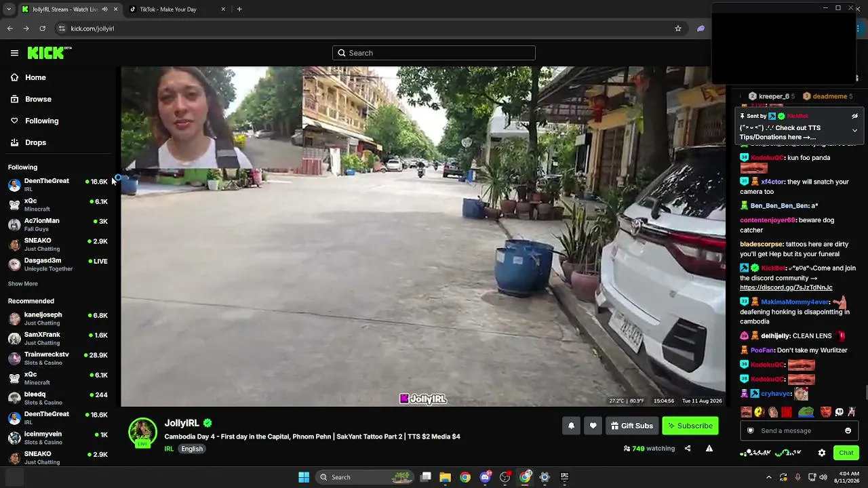Viewport: 868px width, 488px height.
Task: Bookmark this page with star icon
Action: pyautogui.click(x=677, y=28)
